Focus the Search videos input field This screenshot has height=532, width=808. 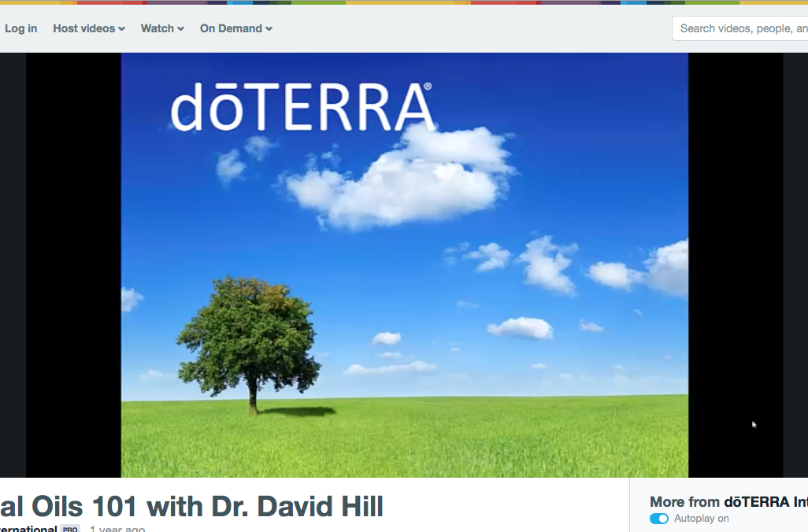coord(740,28)
